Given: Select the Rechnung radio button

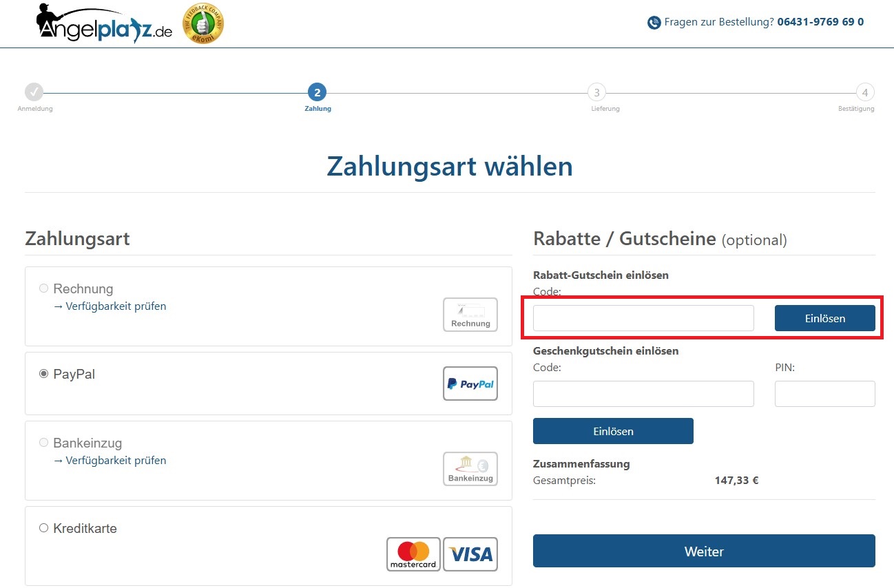Looking at the screenshot, I should (44, 288).
